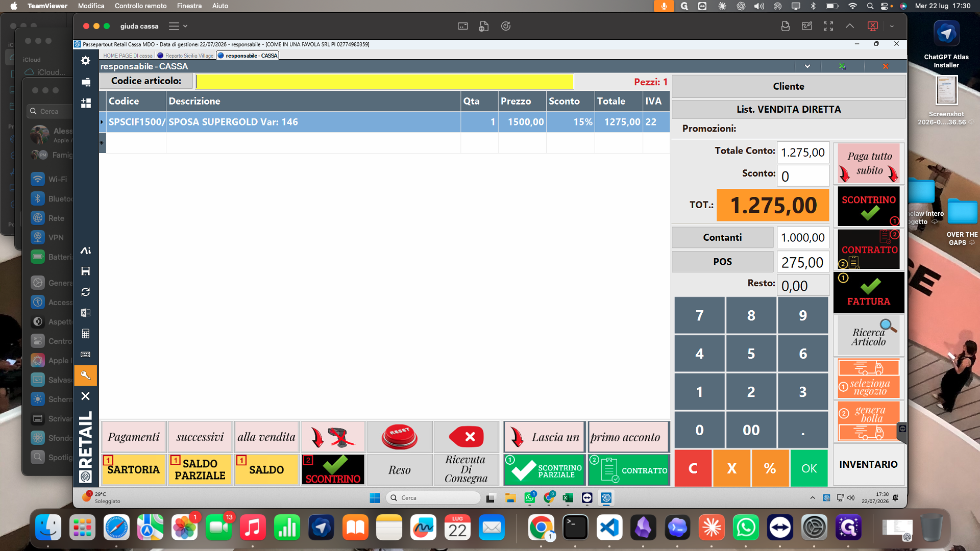Open the calculator icon in the sidebar

point(86,334)
